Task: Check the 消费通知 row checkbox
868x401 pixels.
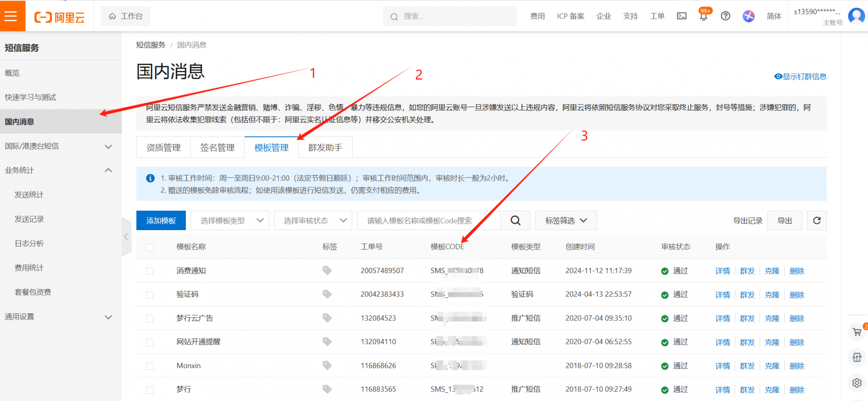Action: point(150,271)
